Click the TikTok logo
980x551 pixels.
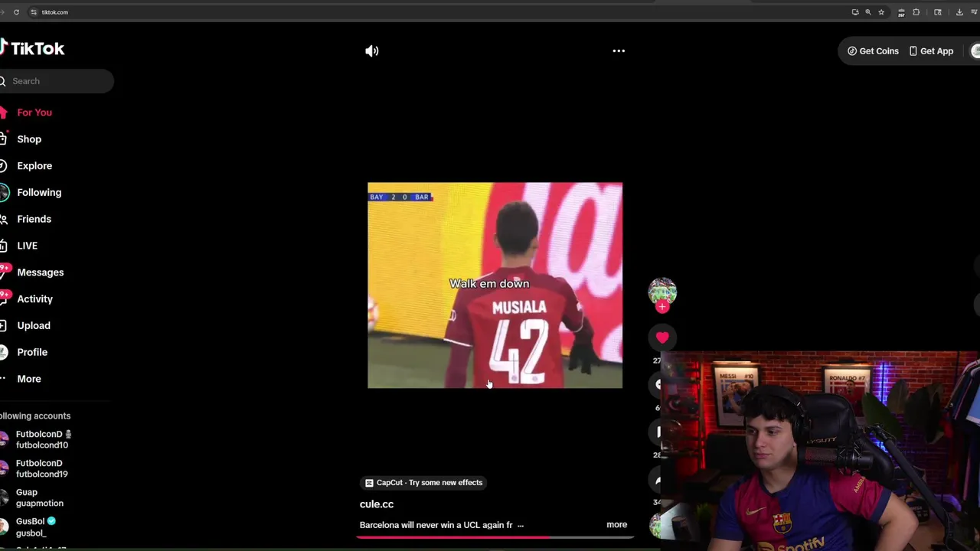coord(32,48)
